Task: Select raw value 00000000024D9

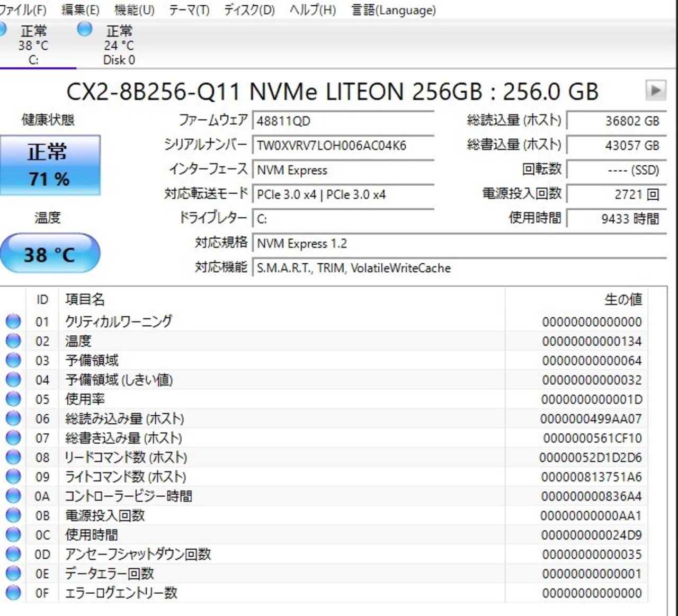Action: point(591,535)
